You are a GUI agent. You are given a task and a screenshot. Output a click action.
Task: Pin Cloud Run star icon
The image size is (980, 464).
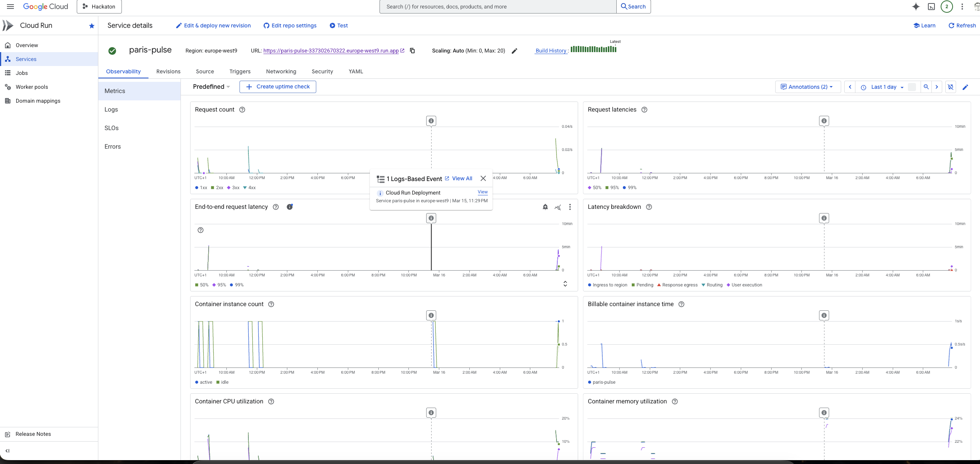(x=91, y=26)
